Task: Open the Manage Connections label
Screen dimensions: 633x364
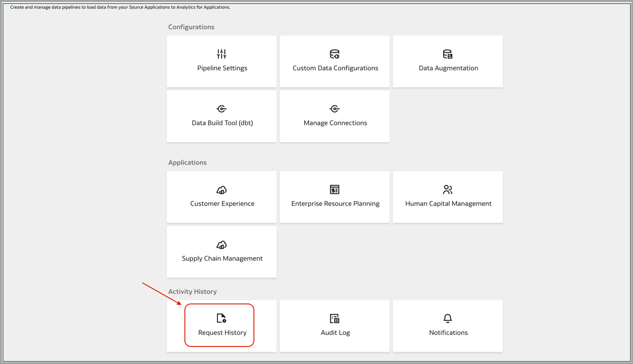Action: pos(335,123)
